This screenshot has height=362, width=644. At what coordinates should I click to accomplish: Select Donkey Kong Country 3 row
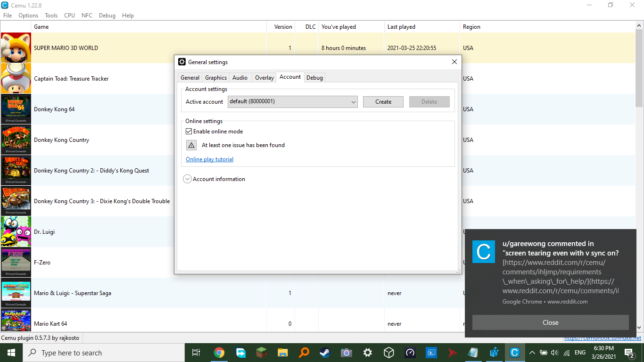318,201
